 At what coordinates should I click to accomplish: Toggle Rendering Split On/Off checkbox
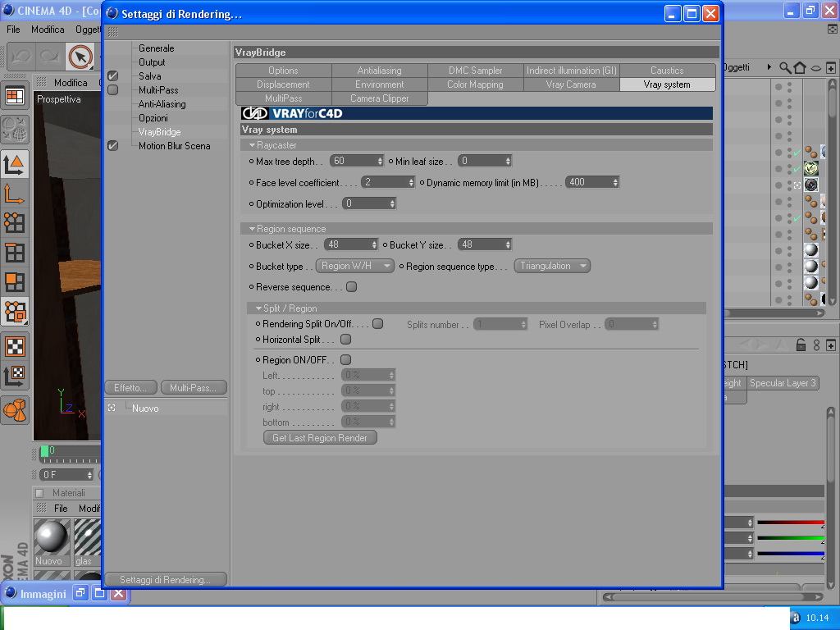click(x=377, y=323)
